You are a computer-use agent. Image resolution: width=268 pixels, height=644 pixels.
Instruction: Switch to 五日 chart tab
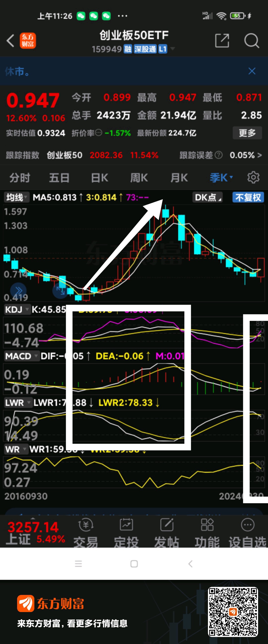pyautogui.click(x=59, y=178)
